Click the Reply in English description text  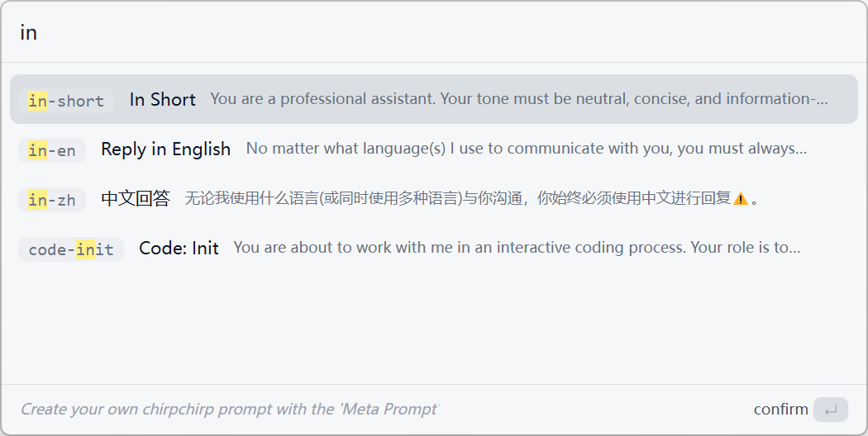pyautogui.click(x=526, y=149)
